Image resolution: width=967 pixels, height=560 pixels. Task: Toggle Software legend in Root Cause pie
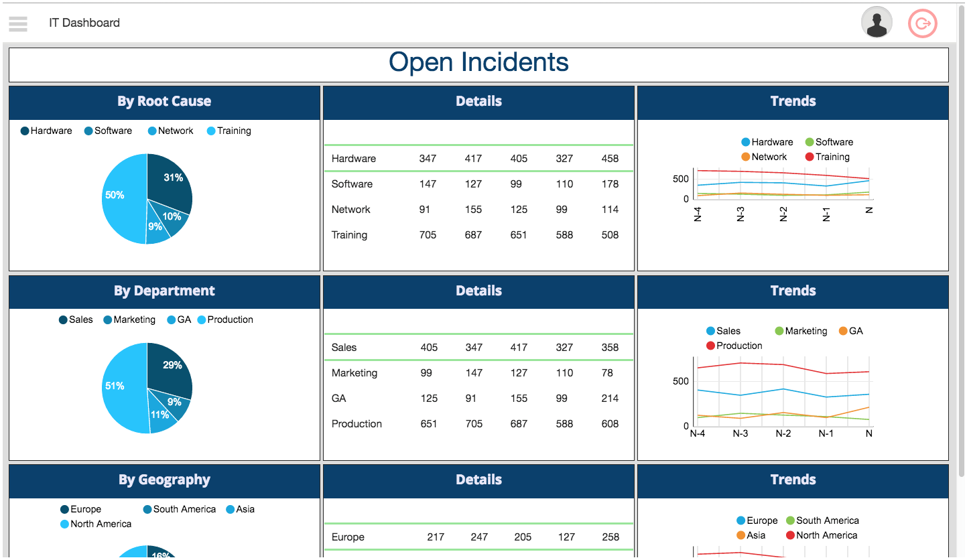click(x=108, y=131)
